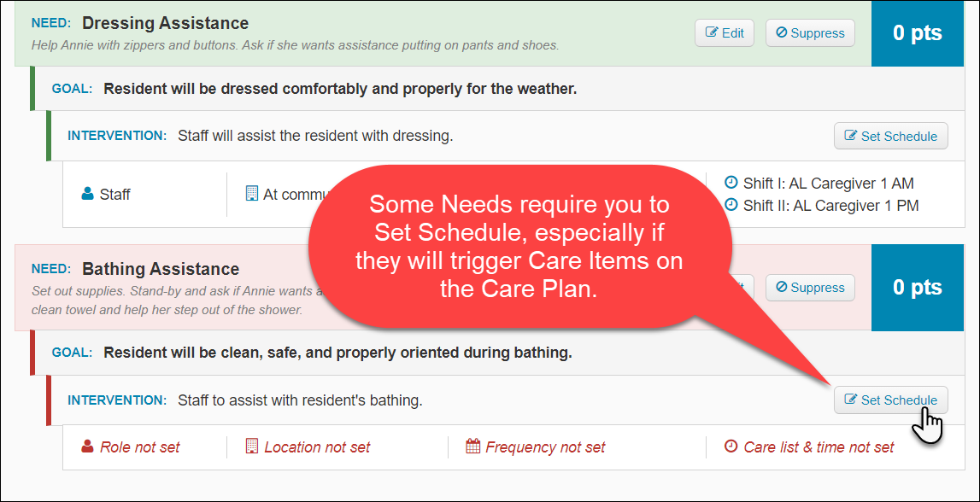Click red clock icon Care list not set
This screenshot has width=980, height=502.
tap(731, 447)
